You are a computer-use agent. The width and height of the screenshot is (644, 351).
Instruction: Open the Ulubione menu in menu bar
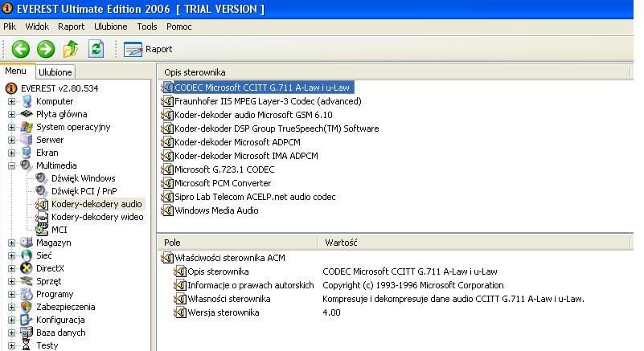111,27
